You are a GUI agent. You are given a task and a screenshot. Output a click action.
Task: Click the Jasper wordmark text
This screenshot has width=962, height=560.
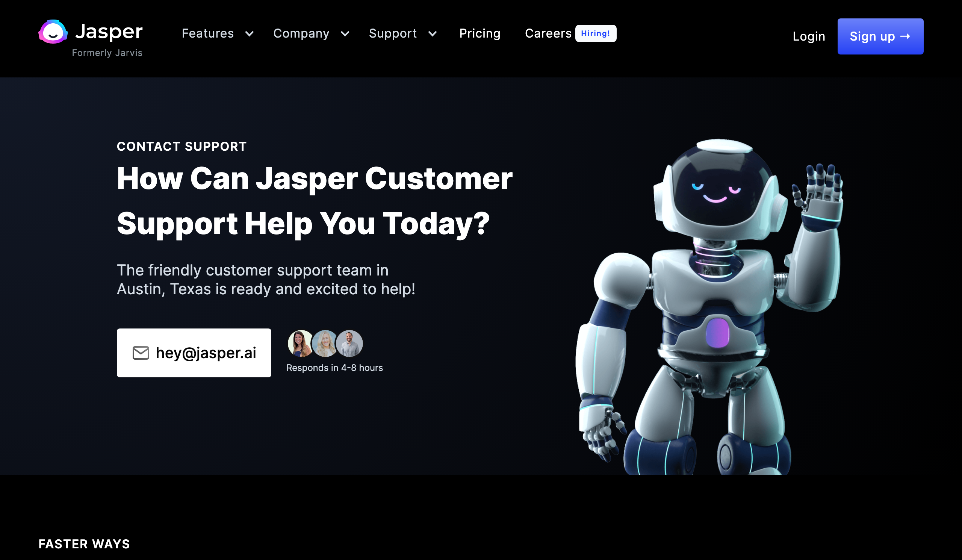click(x=109, y=32)
